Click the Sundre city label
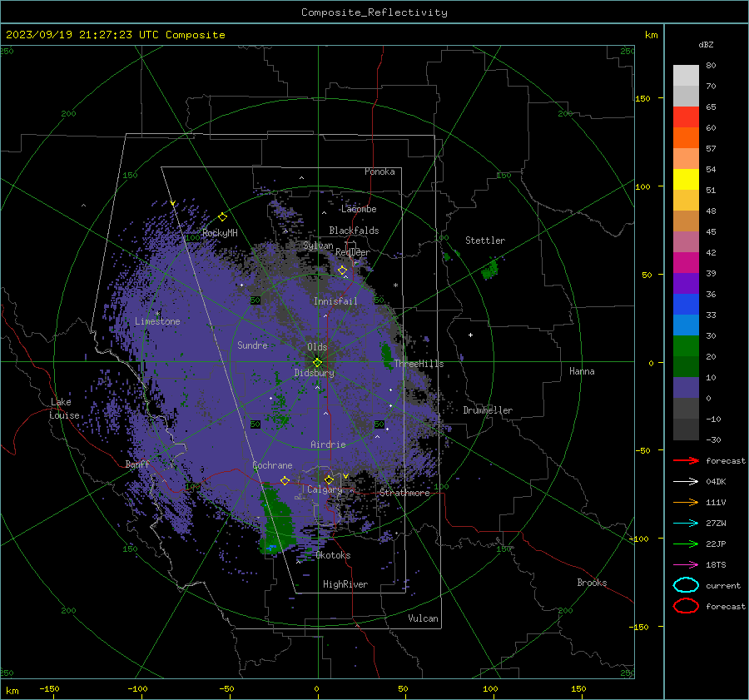The image size is (749, 700). click(x=252, y=345)
